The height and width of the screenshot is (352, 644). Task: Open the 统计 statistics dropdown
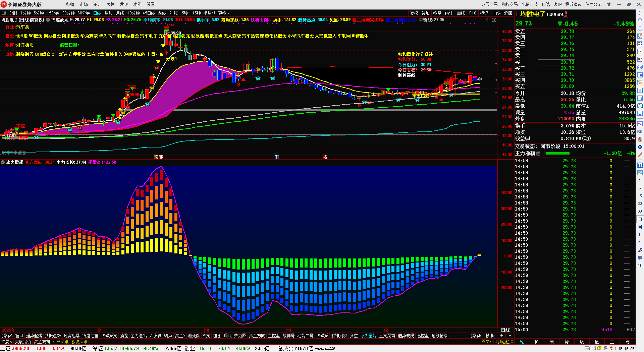click(449, 13)
